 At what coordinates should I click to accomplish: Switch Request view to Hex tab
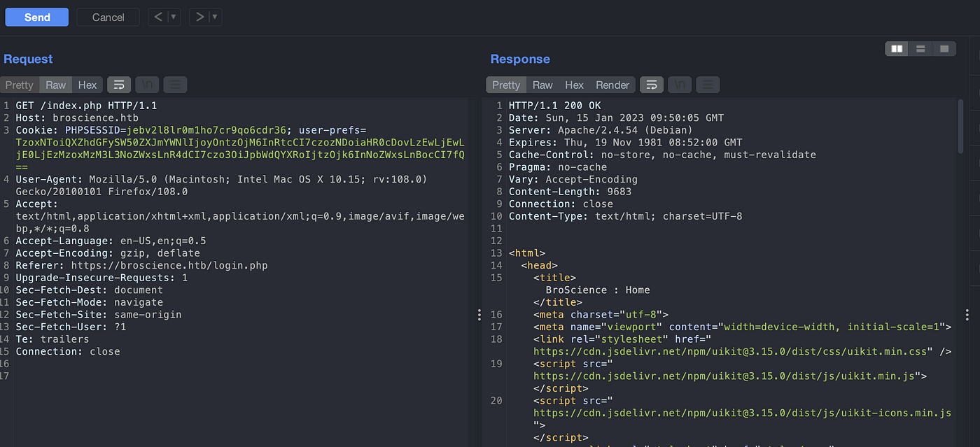(x=87, y=85)
